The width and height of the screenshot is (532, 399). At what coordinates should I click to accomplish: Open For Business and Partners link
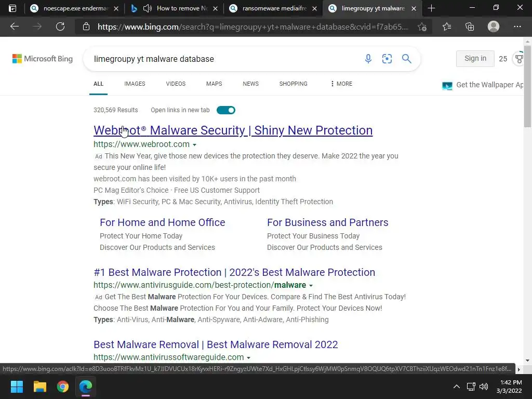tap(328, 222)
